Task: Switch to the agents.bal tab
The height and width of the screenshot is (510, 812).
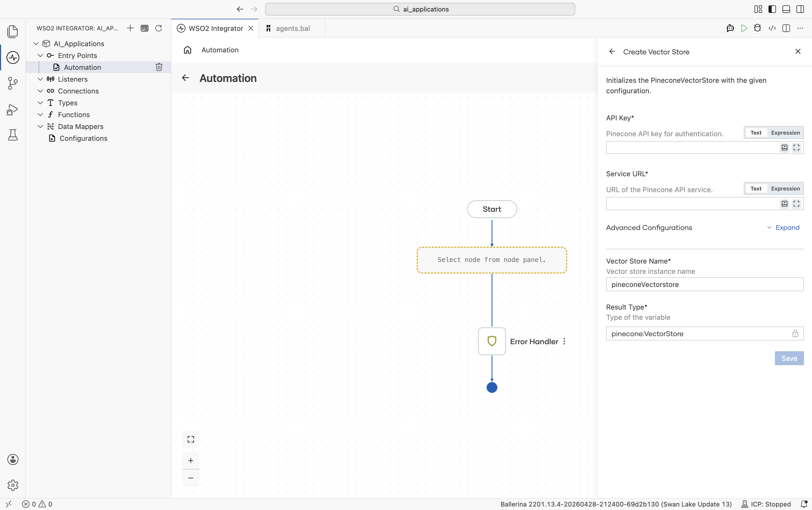Action: tap(292, 28)
